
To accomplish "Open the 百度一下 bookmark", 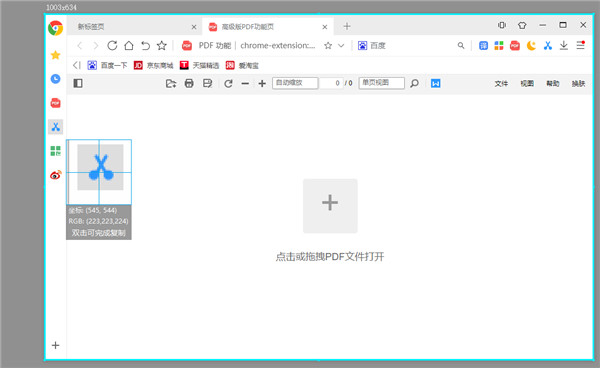I will (x=108, y=65).
